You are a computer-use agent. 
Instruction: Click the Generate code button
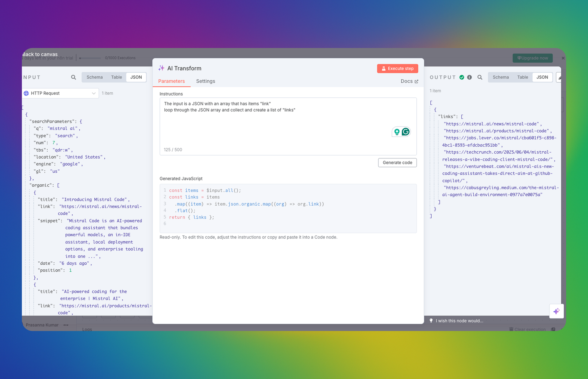(397, 163)
